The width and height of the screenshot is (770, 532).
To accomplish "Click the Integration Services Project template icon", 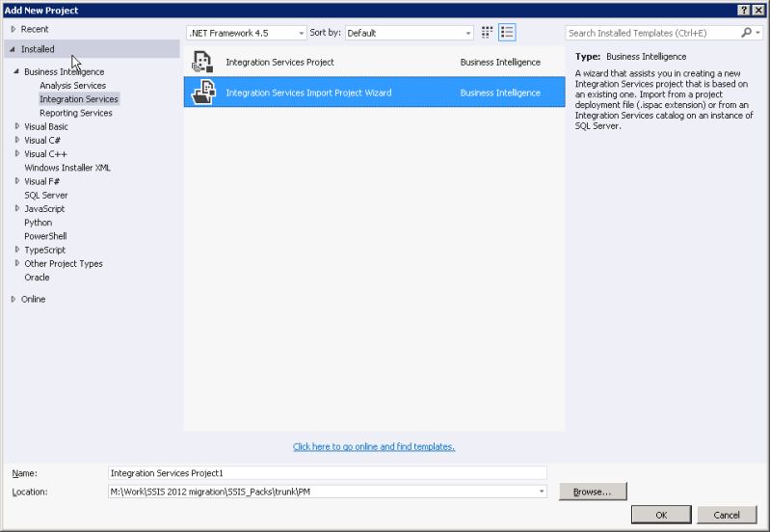I will (202, 62).
